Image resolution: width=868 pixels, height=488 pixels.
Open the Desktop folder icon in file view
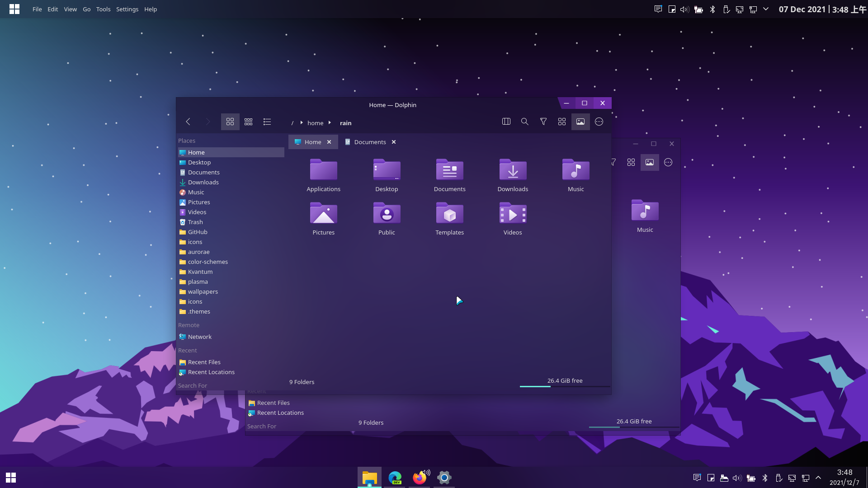tap(387, 175)
